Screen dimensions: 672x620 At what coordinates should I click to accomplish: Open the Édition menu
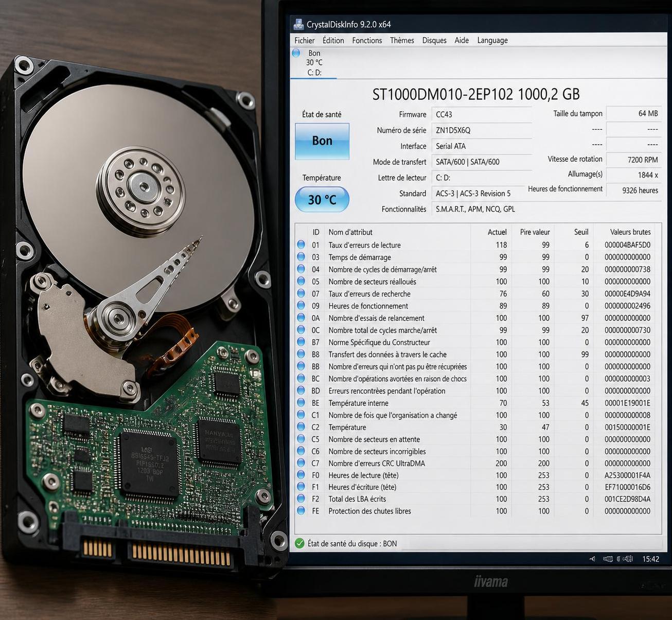(333, 40)
